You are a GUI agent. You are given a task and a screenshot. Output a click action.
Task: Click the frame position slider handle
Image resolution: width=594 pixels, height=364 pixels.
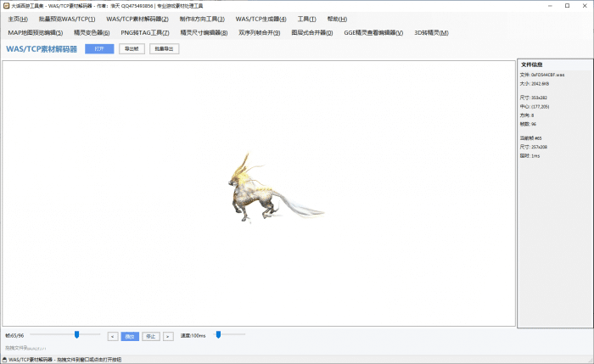click(76, 335)
